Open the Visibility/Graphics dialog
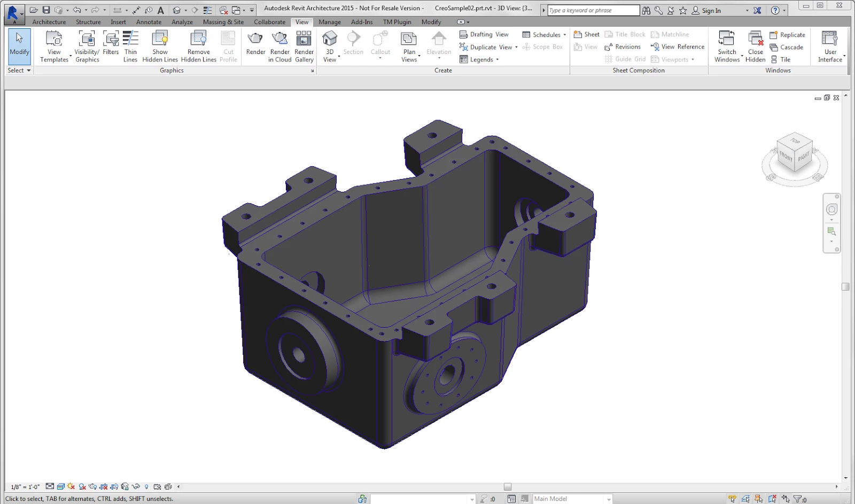Image resolution: width=855 pixels, height=504 pixels. (87, 46)
